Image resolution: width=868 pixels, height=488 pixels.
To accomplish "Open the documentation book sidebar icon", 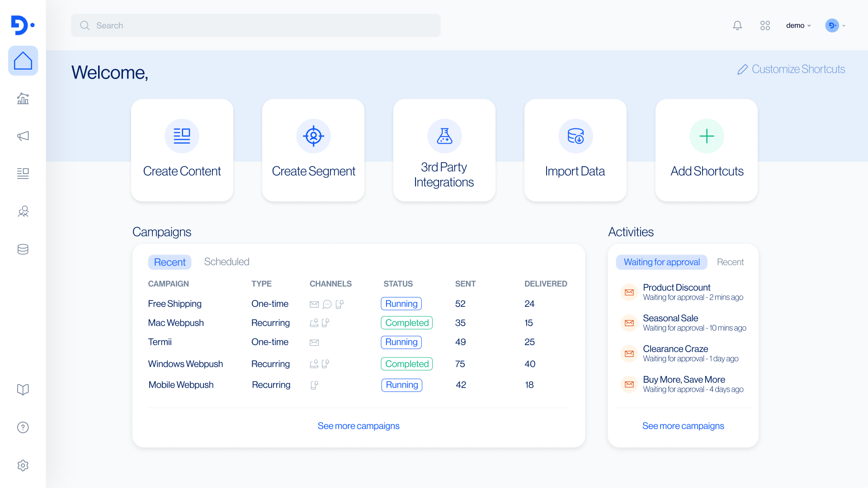I will pyautogui.click(x=23, y=389).
